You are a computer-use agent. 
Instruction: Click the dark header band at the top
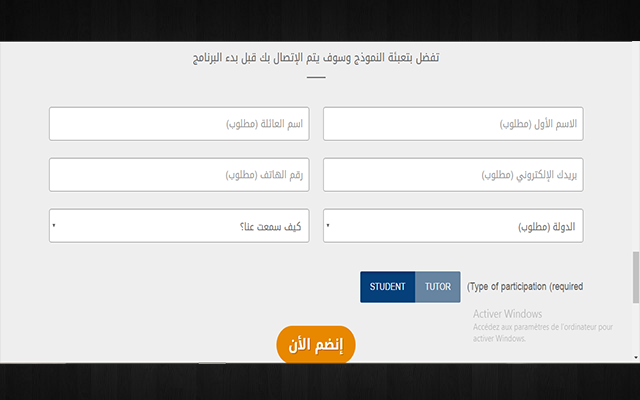(320, 20)
